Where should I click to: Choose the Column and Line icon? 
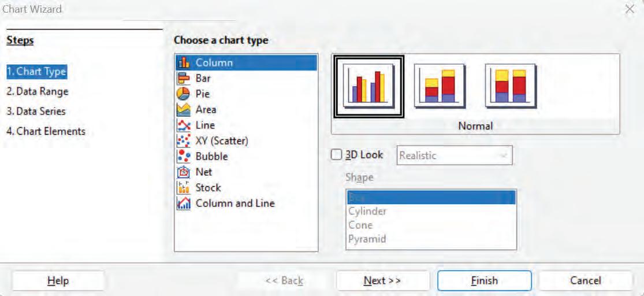click(183, 203)
